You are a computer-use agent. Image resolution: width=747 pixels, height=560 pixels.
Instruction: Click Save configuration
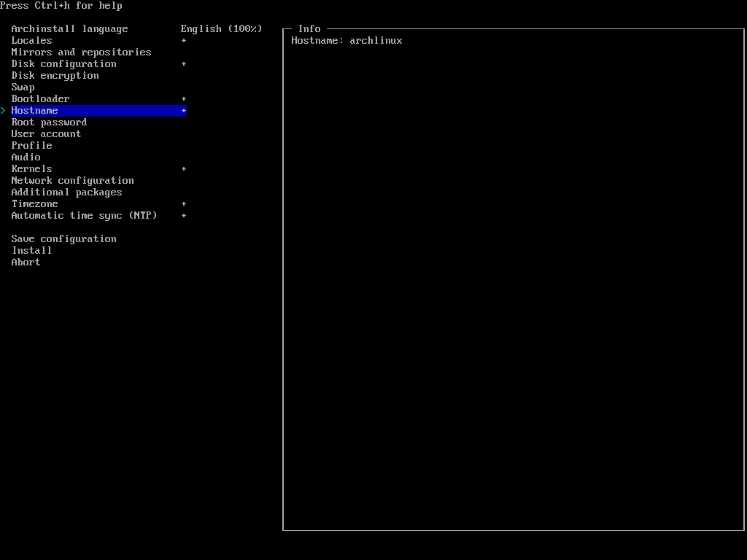click(x=64, y=239)
